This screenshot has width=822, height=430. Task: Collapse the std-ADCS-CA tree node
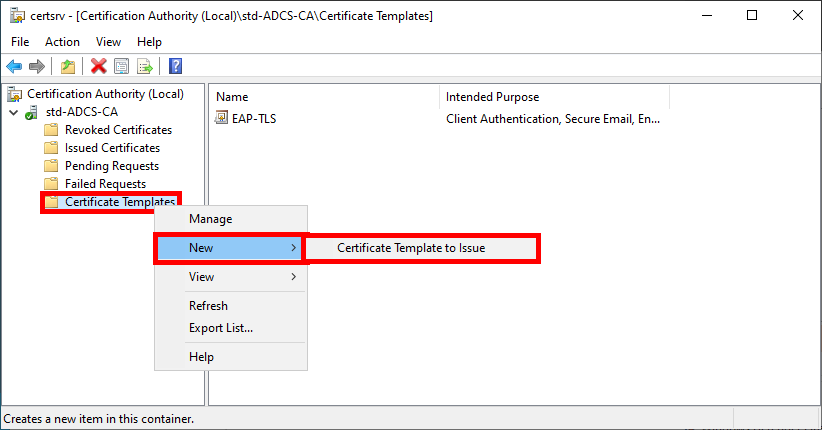[14, 112]
